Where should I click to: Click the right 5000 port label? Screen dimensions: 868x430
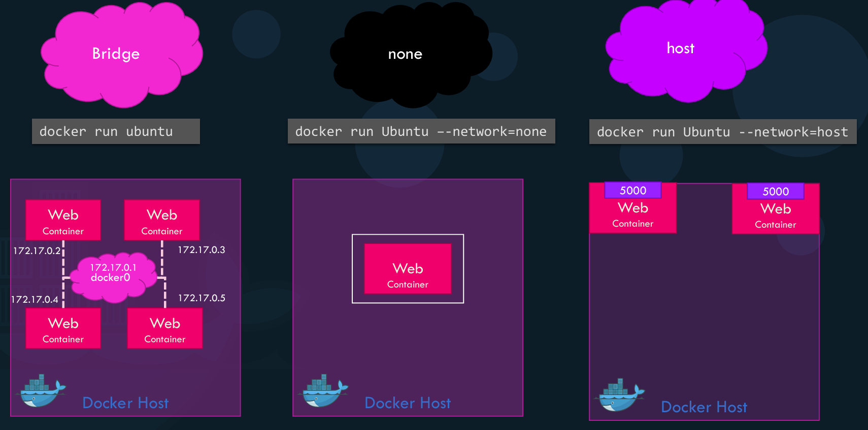775,192
